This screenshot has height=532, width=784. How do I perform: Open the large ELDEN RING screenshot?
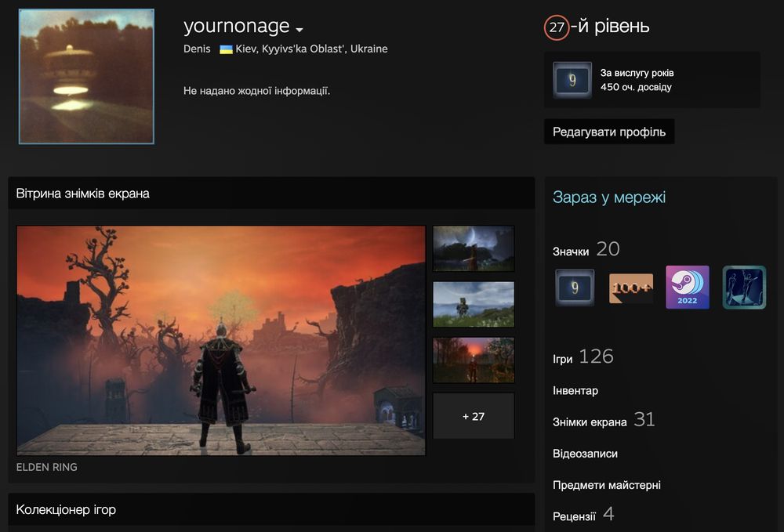(x=221, y=341)
